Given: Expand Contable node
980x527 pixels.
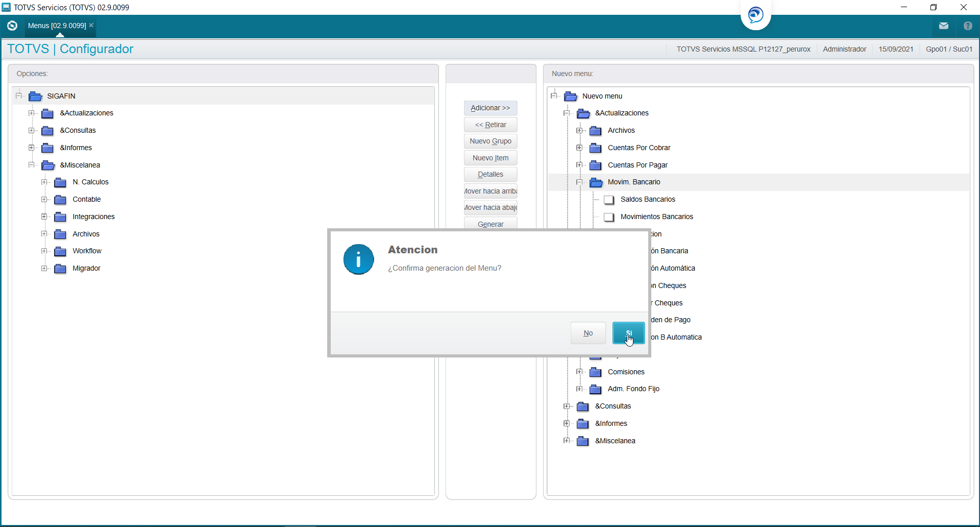Looking at the screenshot, I should (x=44, y=199).
